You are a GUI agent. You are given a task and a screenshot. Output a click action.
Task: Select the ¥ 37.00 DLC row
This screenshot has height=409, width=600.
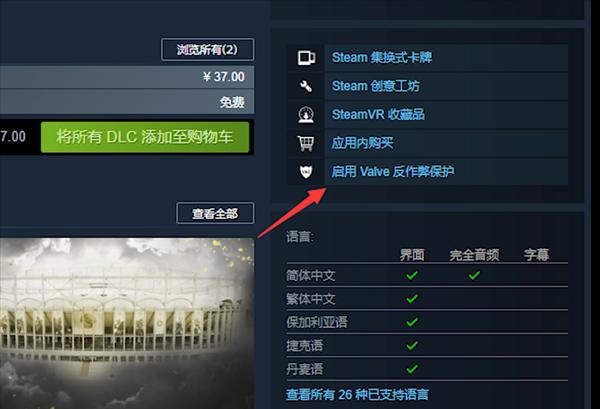tap(127, 77)
